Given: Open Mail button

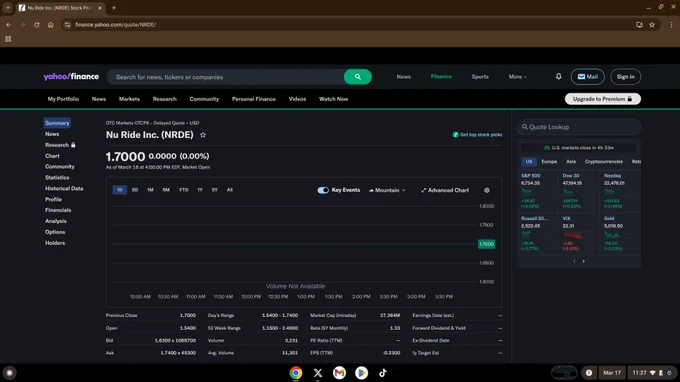Looking at the screenshot, I should click(587, 77).
